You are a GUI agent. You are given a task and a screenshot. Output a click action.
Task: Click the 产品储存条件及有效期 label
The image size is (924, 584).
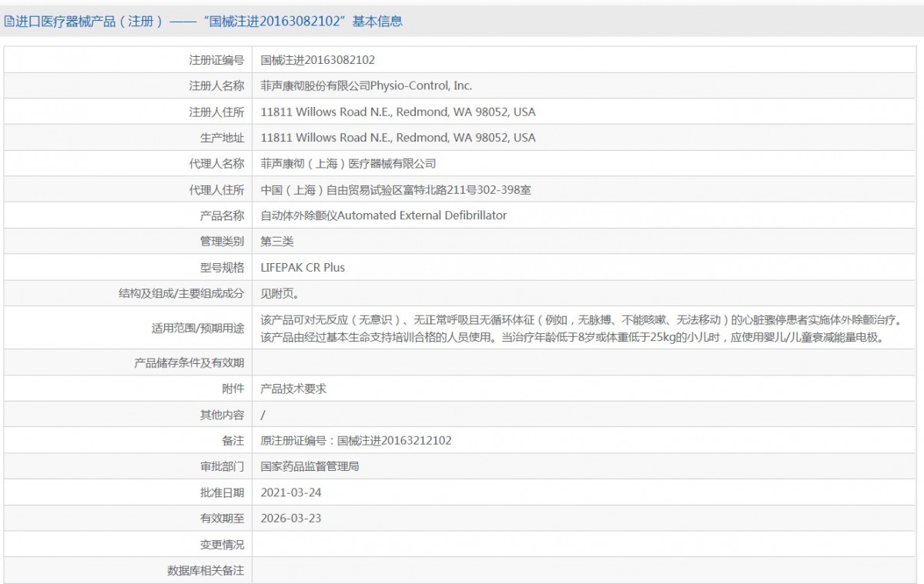click(x=189, y=362)
